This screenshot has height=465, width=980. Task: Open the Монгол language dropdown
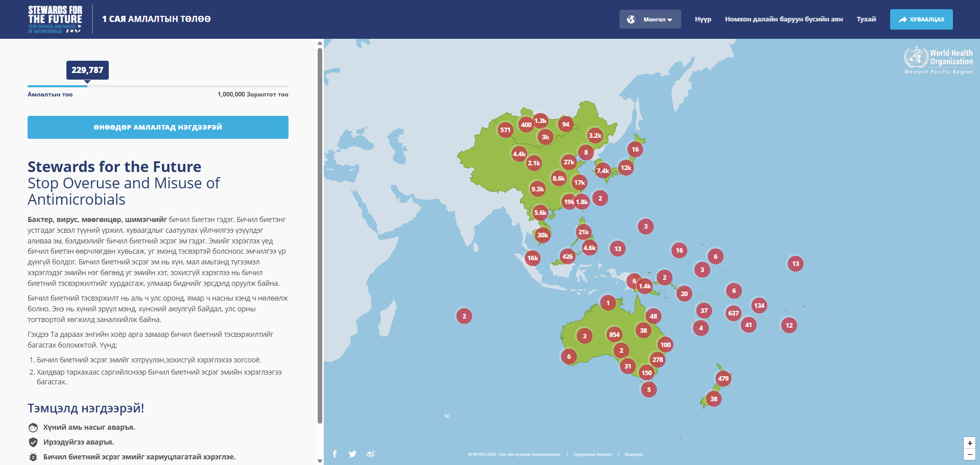tap(650, 19)
